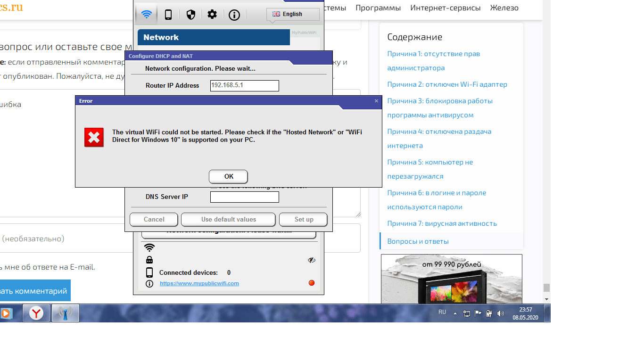
Task: Click the Network header banner
Action: [214, 37]
